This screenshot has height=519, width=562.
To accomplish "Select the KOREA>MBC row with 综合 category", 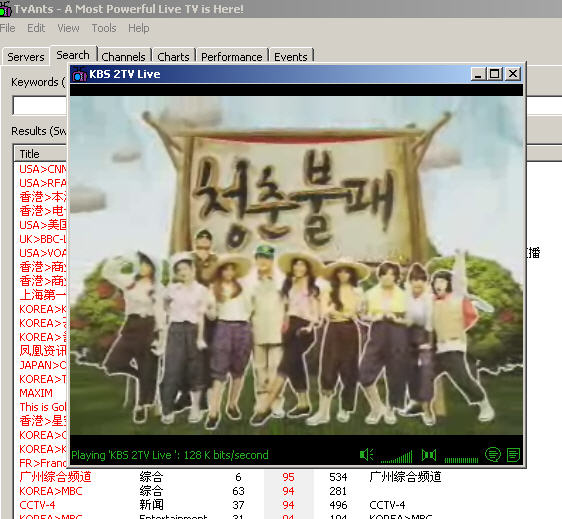I will point(51,491).
